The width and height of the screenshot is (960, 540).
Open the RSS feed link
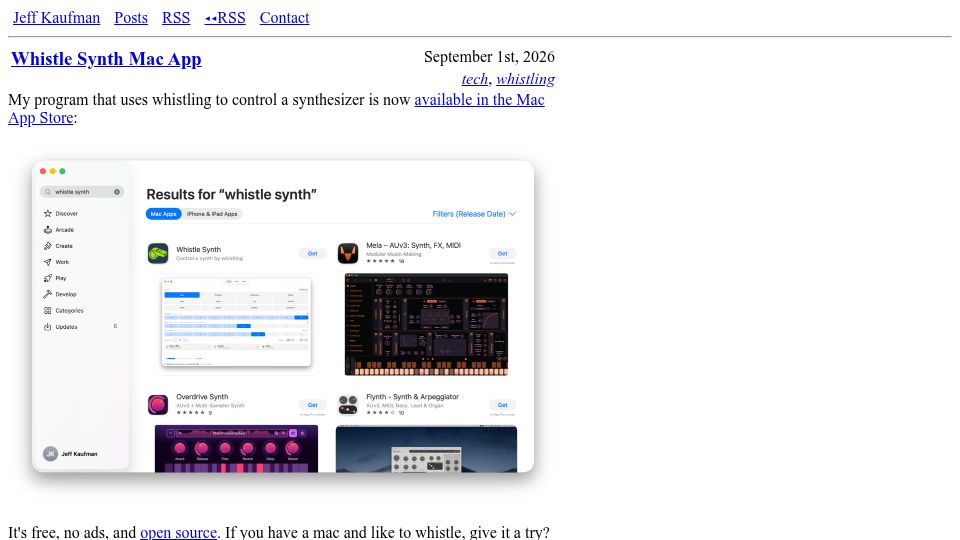(176, 18)
